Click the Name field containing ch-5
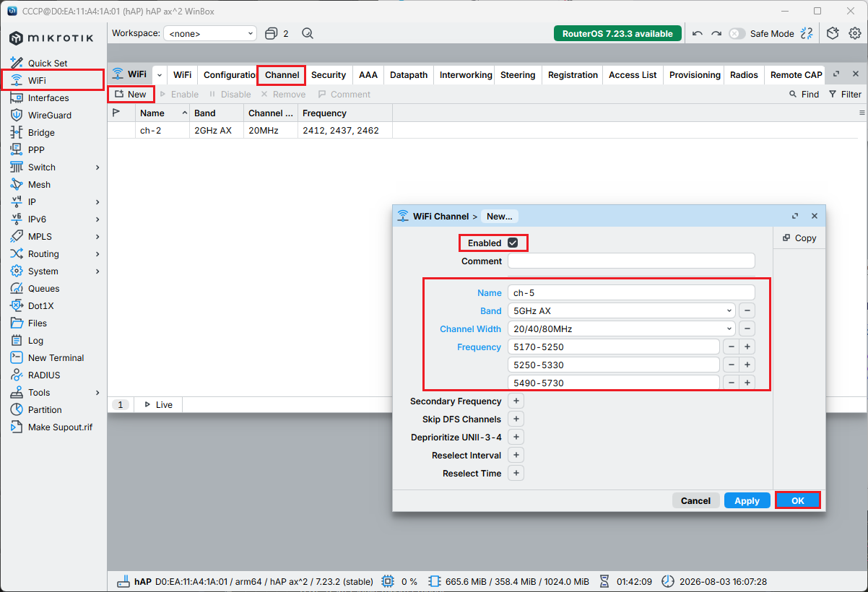The height and width of the screenshot is (592, 868). [x=631, y=292]
